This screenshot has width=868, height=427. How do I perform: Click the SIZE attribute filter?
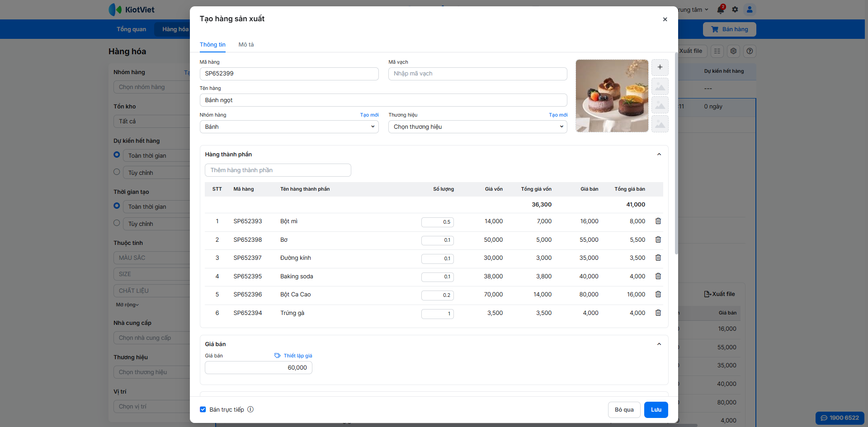[x=152, y=274]
